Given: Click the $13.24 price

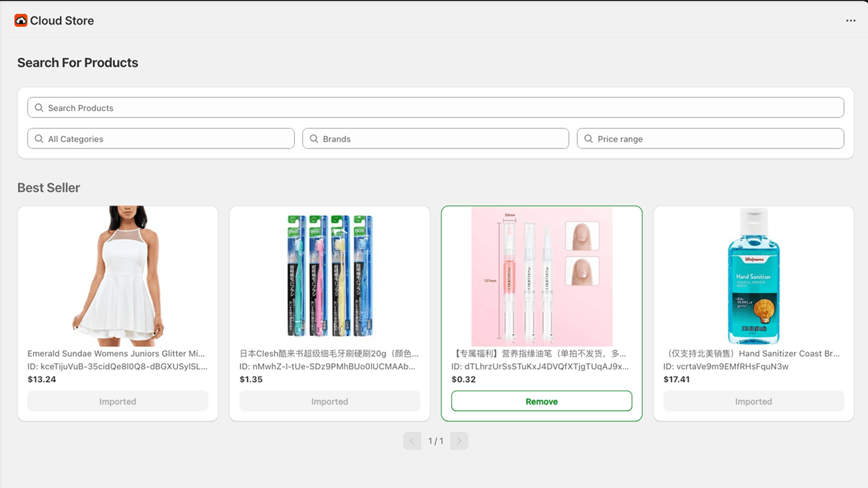Looking at the screenshot, I should (x=42, y=380).
